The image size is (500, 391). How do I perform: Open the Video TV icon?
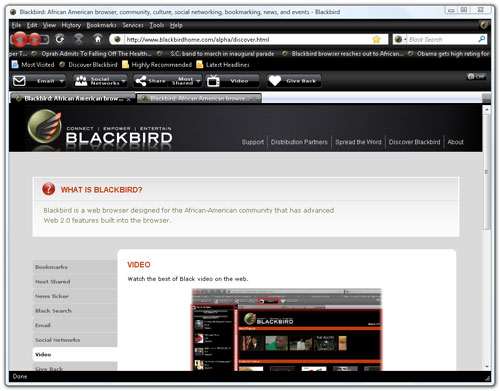pyautogui.click(x=213, y=81)
